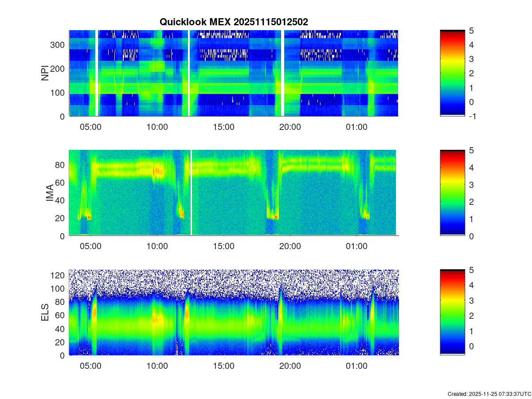
Task: Click the IMA y-axis label
Action: coord(50,193)
